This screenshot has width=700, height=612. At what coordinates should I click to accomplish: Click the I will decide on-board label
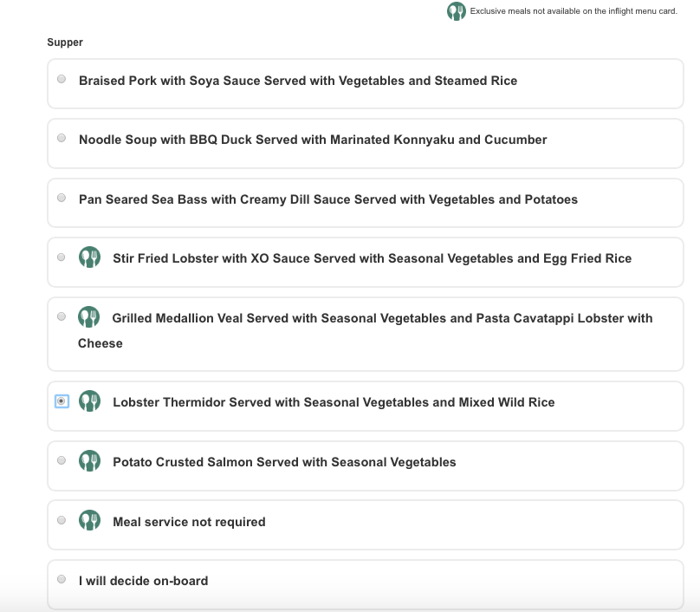point(144,581)
